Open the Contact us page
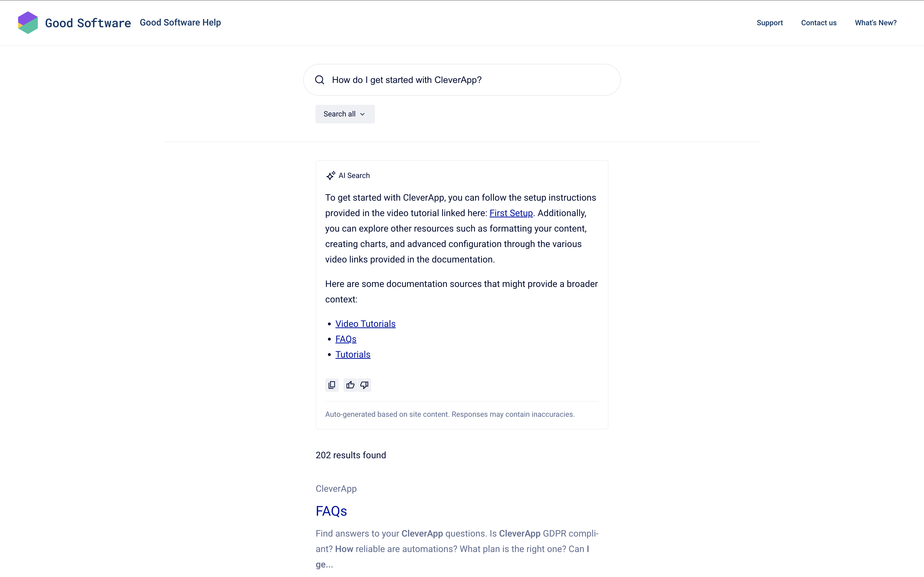The width and height of the screenshot is (924, 577). tap(819, 22)
